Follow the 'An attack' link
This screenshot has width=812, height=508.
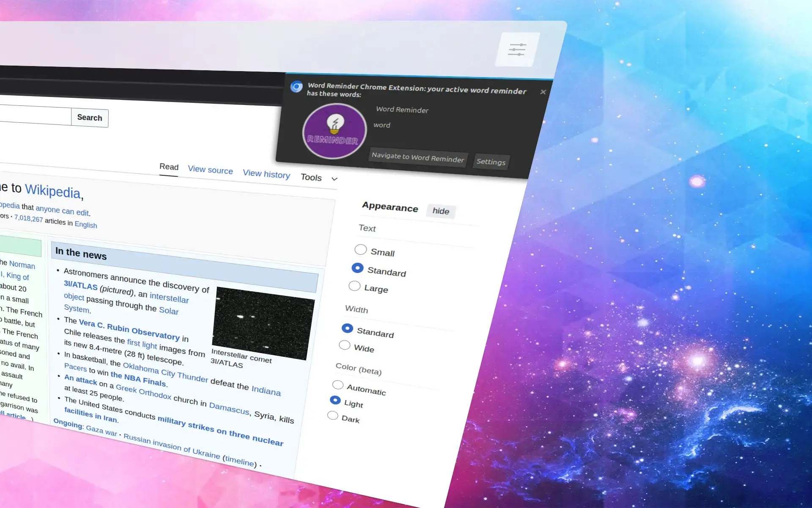pos(81,379)
